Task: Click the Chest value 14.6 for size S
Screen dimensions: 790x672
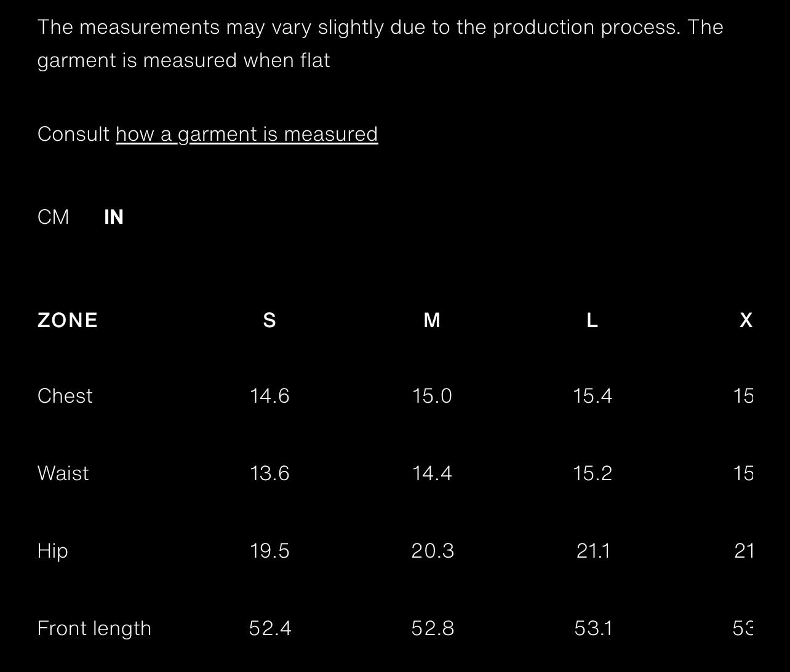Action: 269,396
